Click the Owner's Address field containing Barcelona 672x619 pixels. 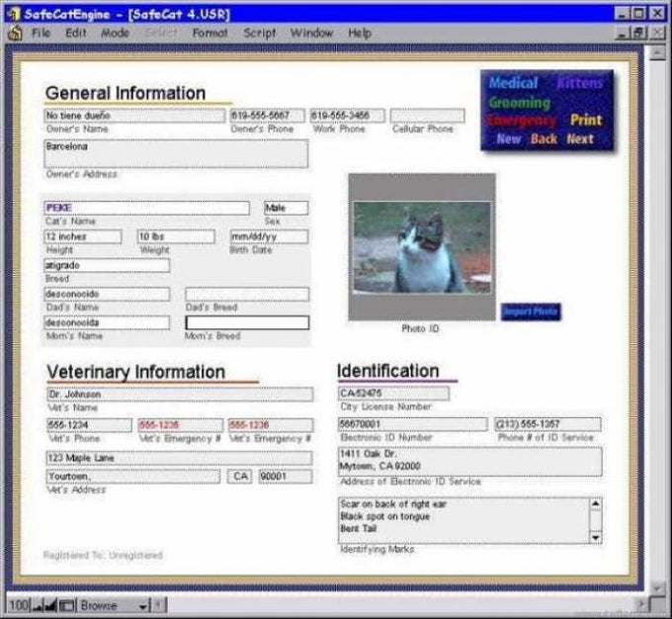(176, 153)
